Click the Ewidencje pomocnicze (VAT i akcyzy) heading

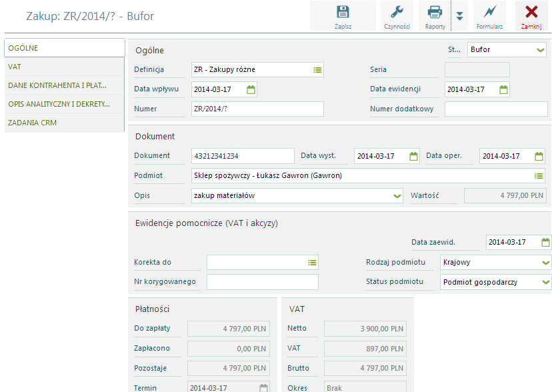pos(207,223)
